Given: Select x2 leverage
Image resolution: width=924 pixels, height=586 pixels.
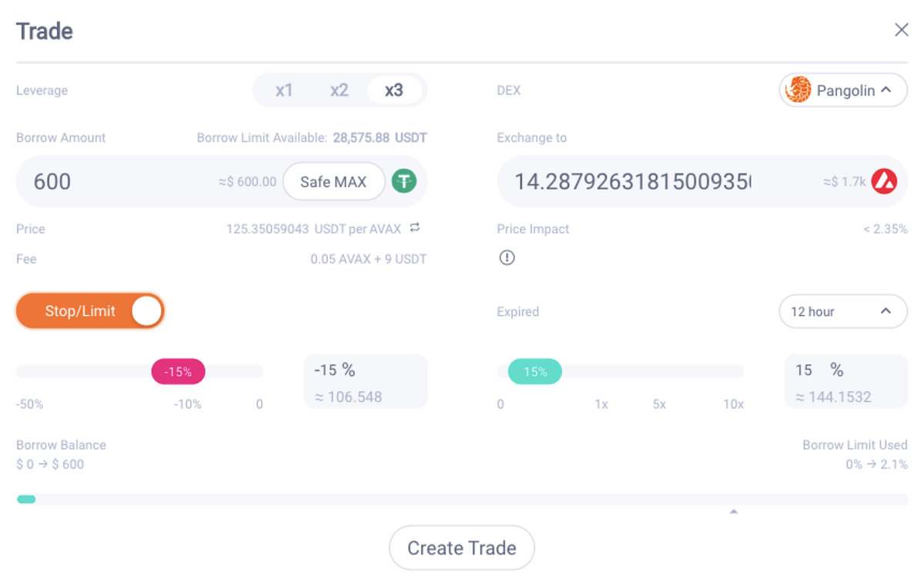Looking at the screenshot, I should tap(339, 90).
